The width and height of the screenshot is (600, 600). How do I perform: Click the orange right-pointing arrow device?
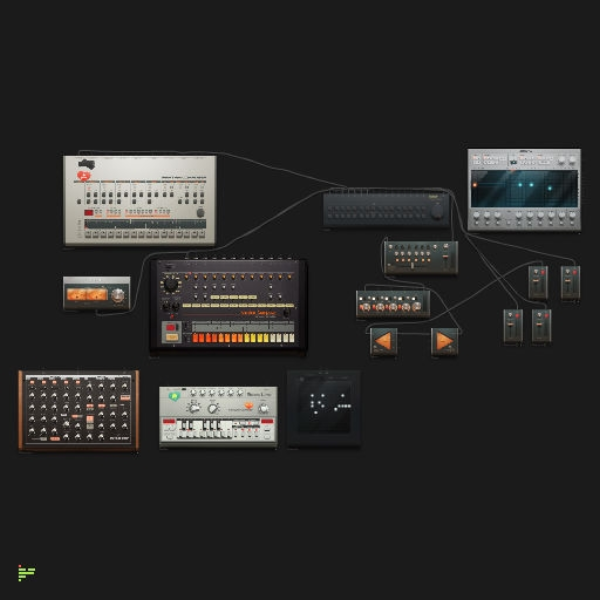444,341
